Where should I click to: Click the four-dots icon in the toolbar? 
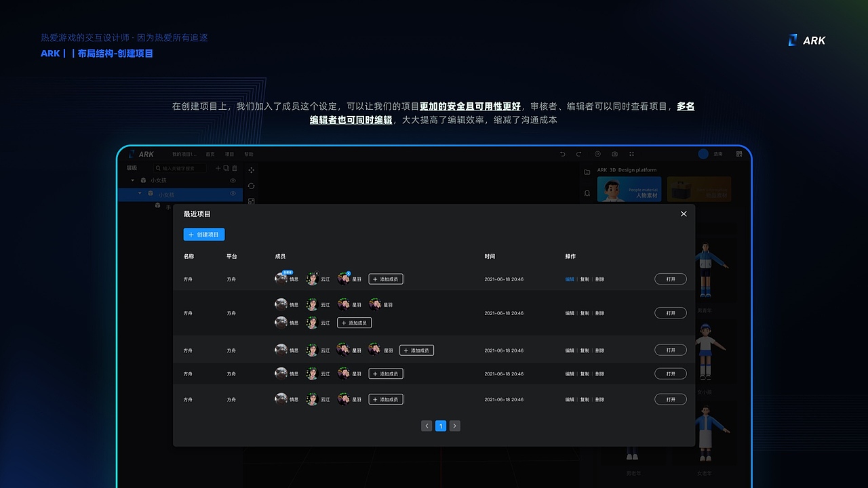(x=631, y=154)
